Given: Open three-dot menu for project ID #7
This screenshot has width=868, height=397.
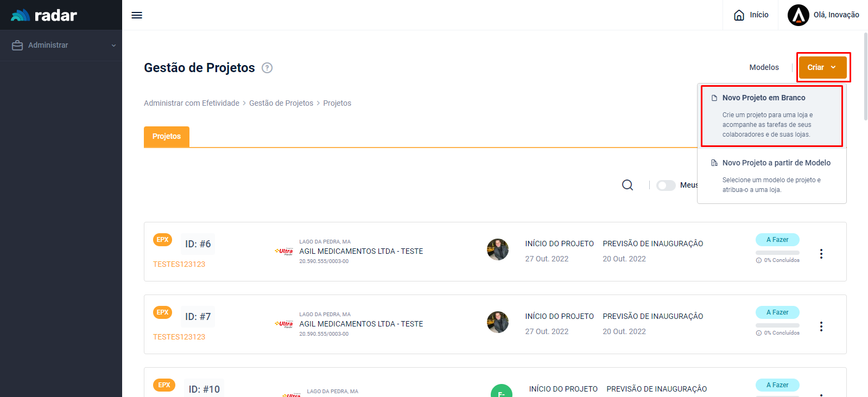Looking at the screenshot, I should (x=821, y=326).
